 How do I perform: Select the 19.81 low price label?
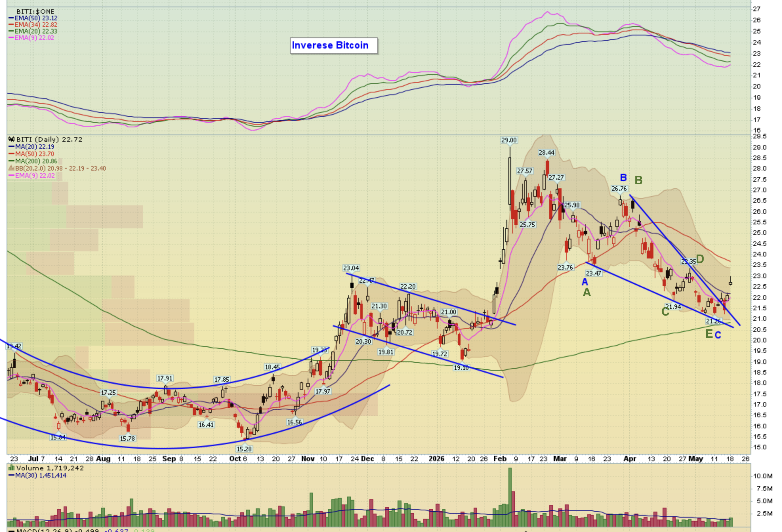(x=386, y=352)
